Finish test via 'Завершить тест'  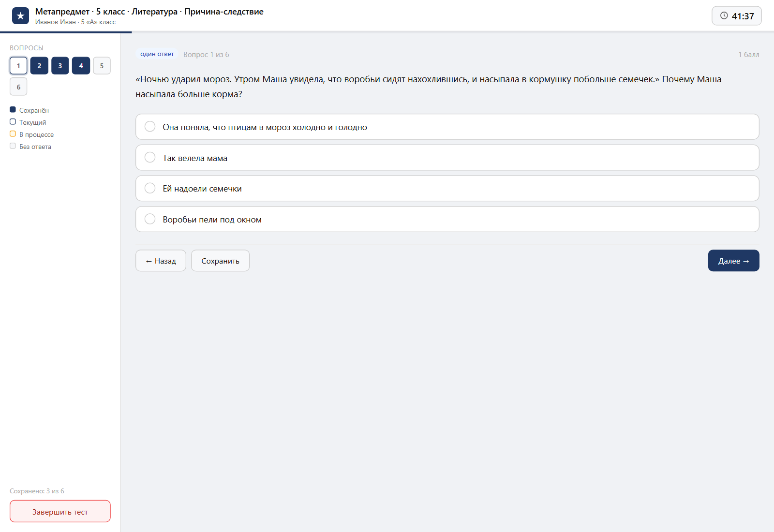[60, 511]
